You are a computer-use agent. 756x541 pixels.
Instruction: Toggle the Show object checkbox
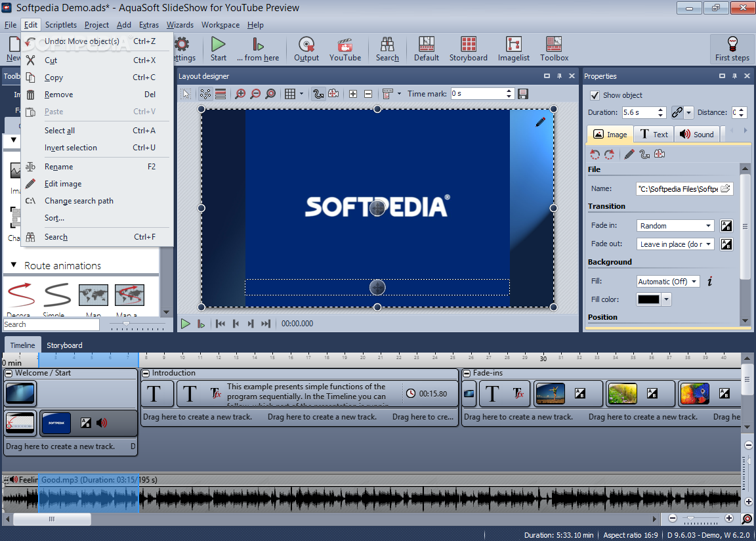coord(595,95)
